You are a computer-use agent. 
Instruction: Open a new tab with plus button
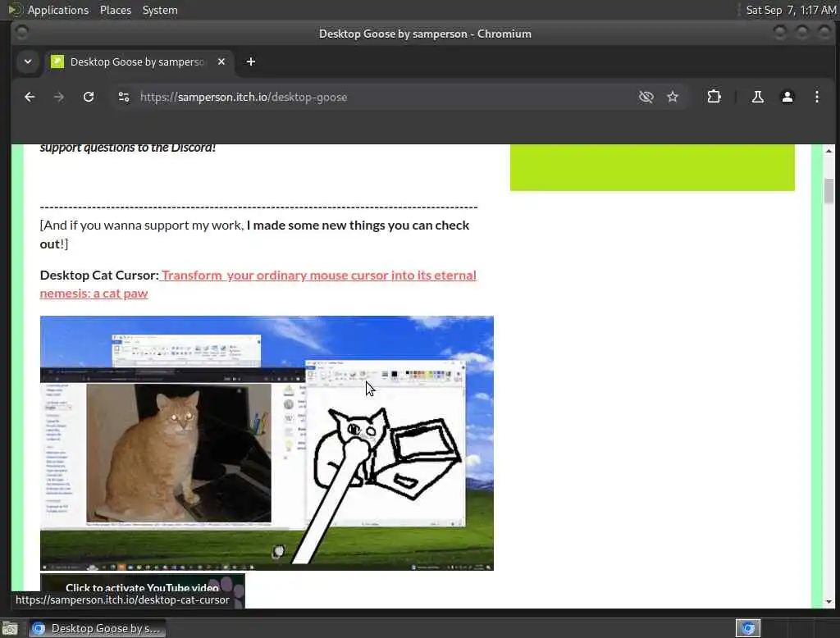pos(251,62)
